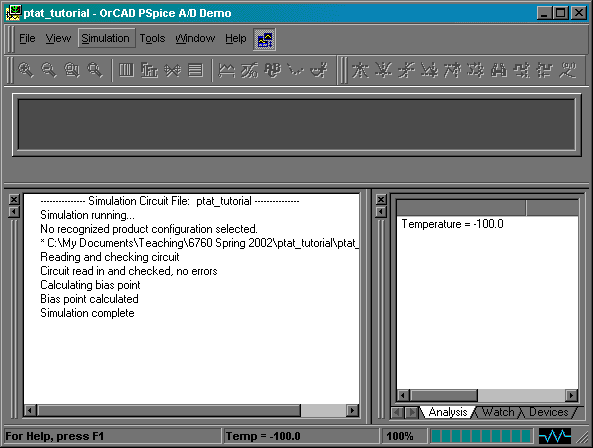Viewport: 593px width, 448px height.
Task: Click the add trace toolbar icon
Action: tap(227, 70)
